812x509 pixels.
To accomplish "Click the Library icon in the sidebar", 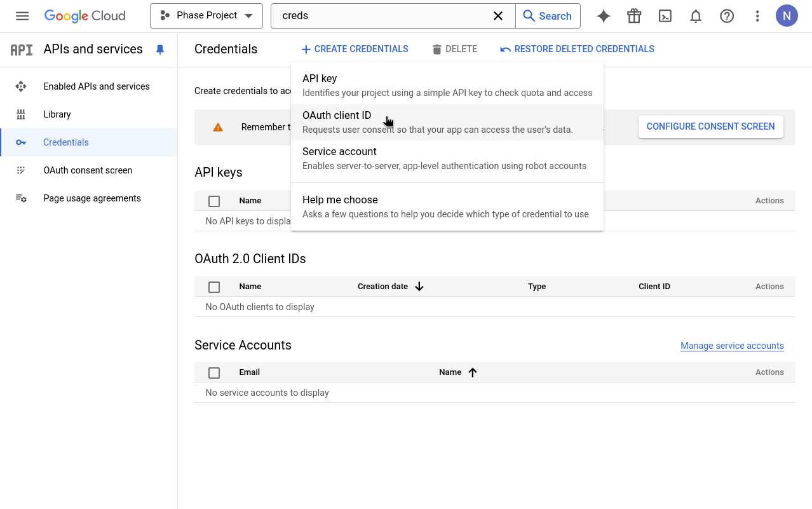I will coord(21,114).
